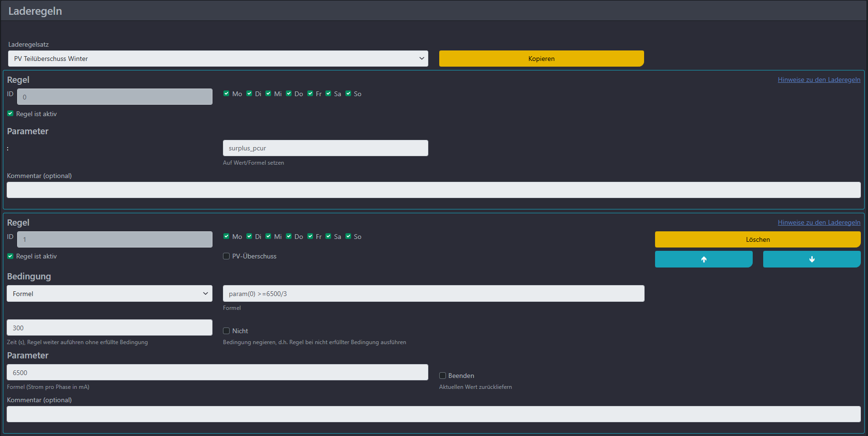Open Hinweise zu den Laderegeln link in rule 0
868x436 pixels.
(x=818, y=79)
